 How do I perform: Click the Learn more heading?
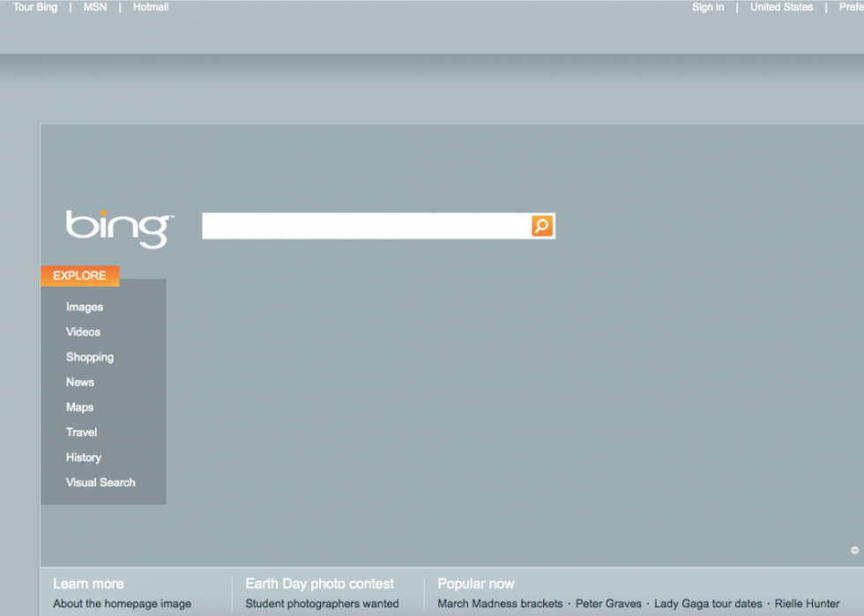[88, 583]
